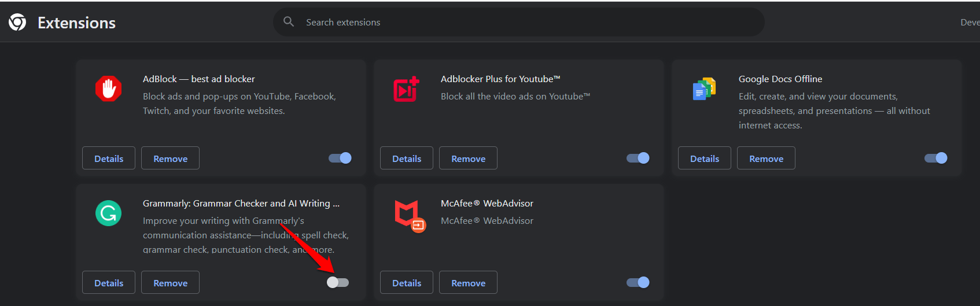Open Details for Google Docs Offline
Viewport: 980px width, 306px height.
[x=705, y=158]
